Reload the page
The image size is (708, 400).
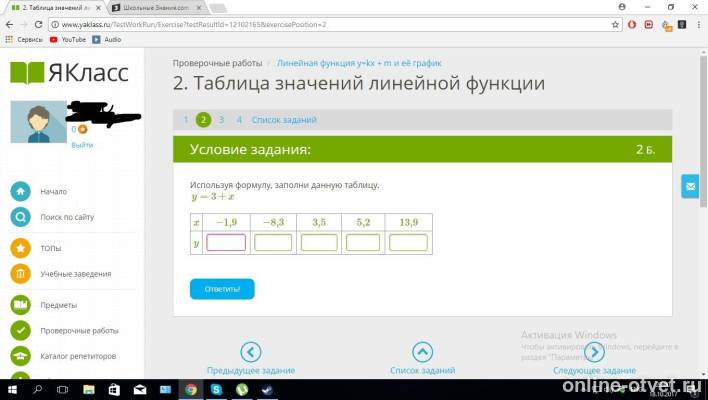pos(38,24)
